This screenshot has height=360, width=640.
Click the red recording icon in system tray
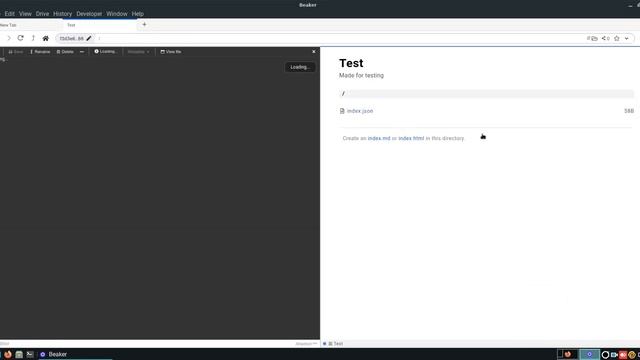click(623, 355)
